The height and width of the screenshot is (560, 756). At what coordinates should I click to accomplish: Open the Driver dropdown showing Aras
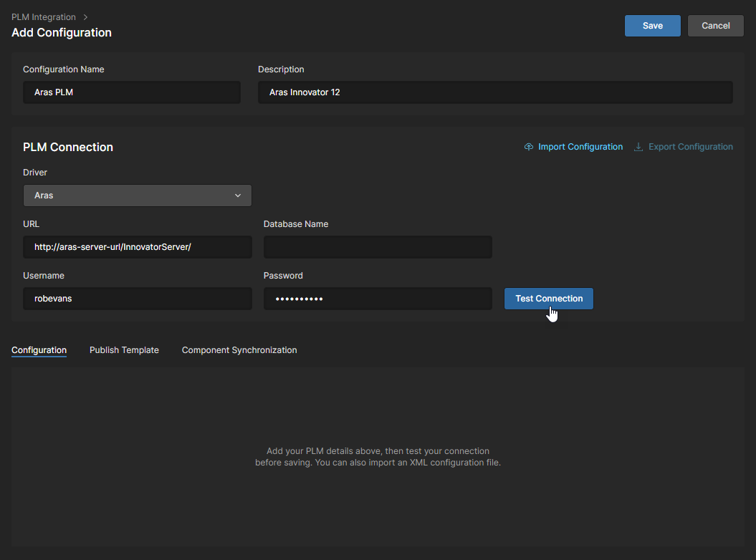(x=136, y=195)
